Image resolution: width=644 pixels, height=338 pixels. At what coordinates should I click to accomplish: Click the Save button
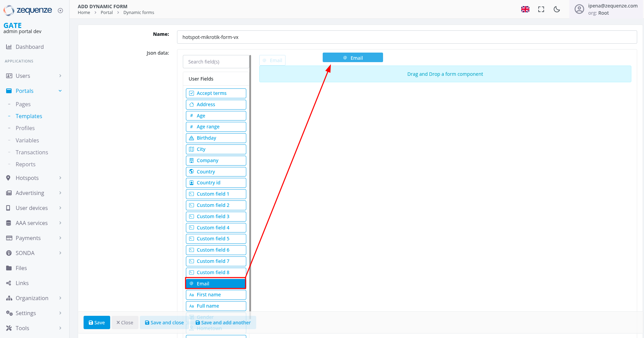coord(97,323)
